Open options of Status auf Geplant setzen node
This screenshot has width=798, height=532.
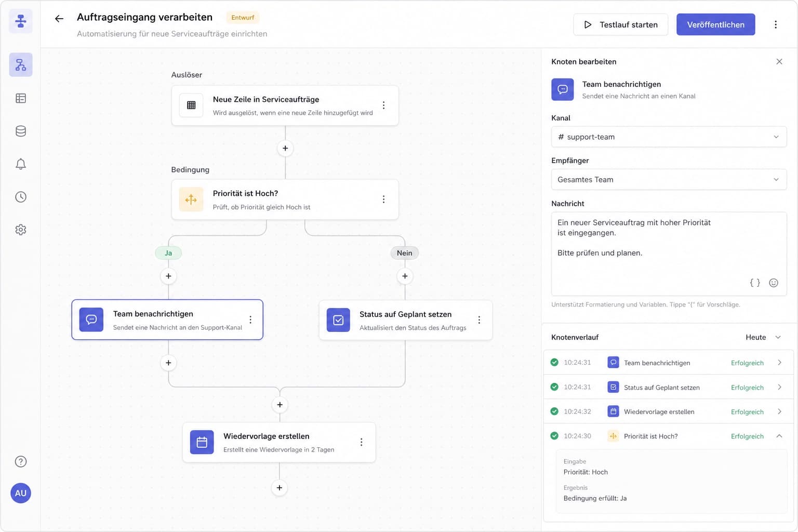pos(479,320)
